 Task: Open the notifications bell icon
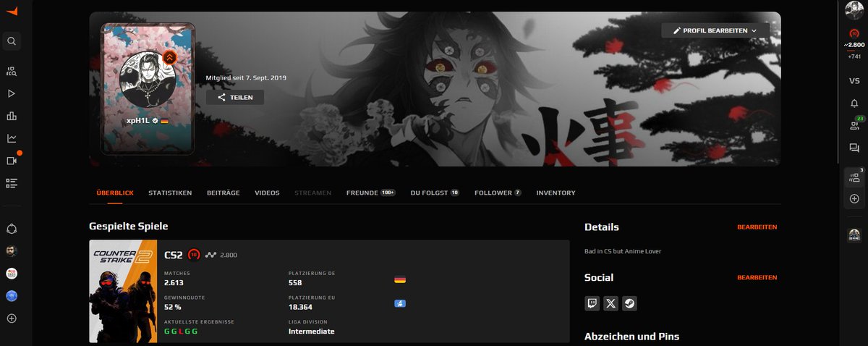tap(854, 104)
